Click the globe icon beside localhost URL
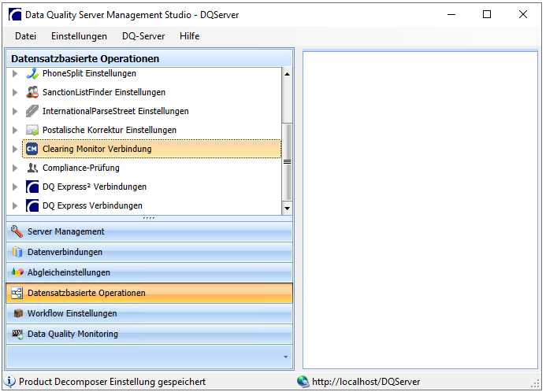 [x=303, y=382]
